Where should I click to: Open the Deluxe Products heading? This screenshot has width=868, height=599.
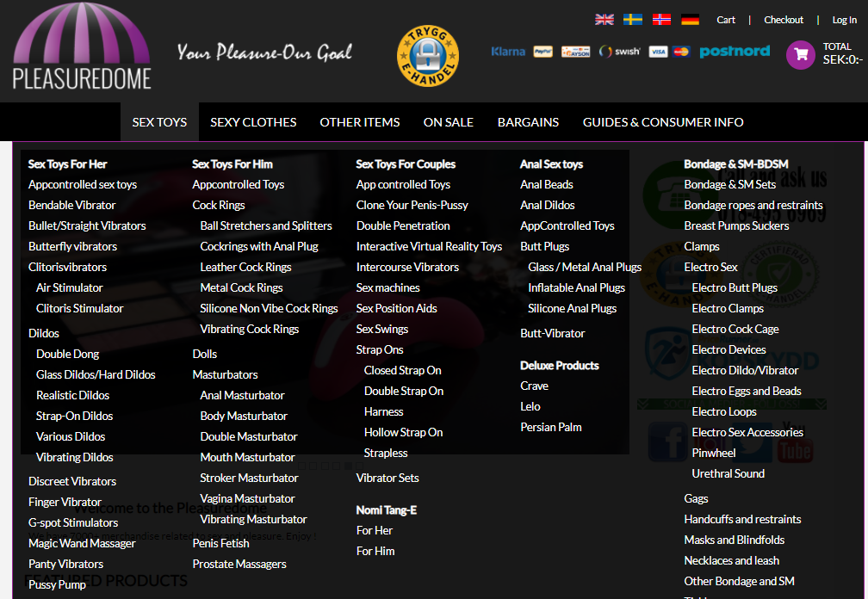[x=559, y=366]
